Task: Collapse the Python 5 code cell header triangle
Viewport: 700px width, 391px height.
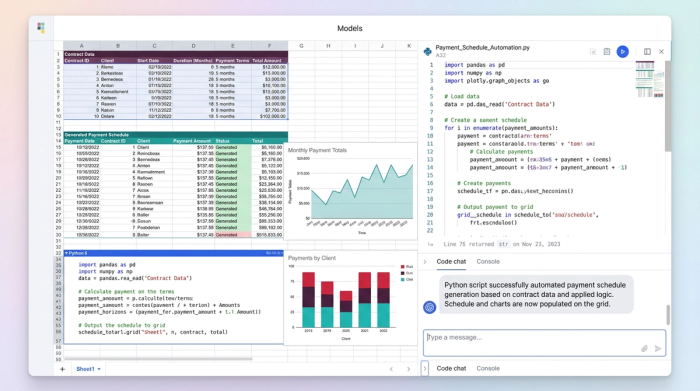Action: 67,253
